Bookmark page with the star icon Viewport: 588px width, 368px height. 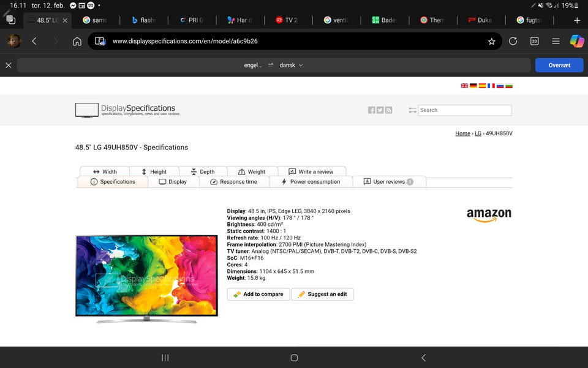pos(491,42)
